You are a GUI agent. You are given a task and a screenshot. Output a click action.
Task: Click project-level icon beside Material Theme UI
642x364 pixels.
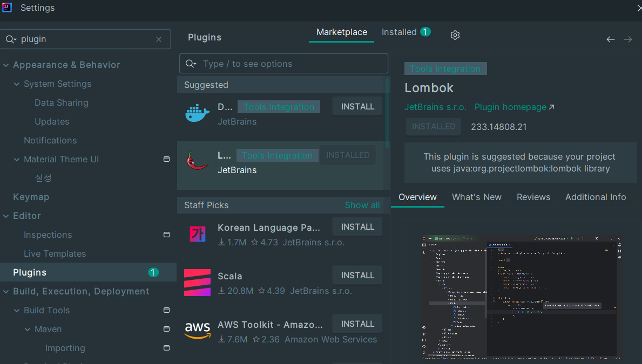[167, 159]
